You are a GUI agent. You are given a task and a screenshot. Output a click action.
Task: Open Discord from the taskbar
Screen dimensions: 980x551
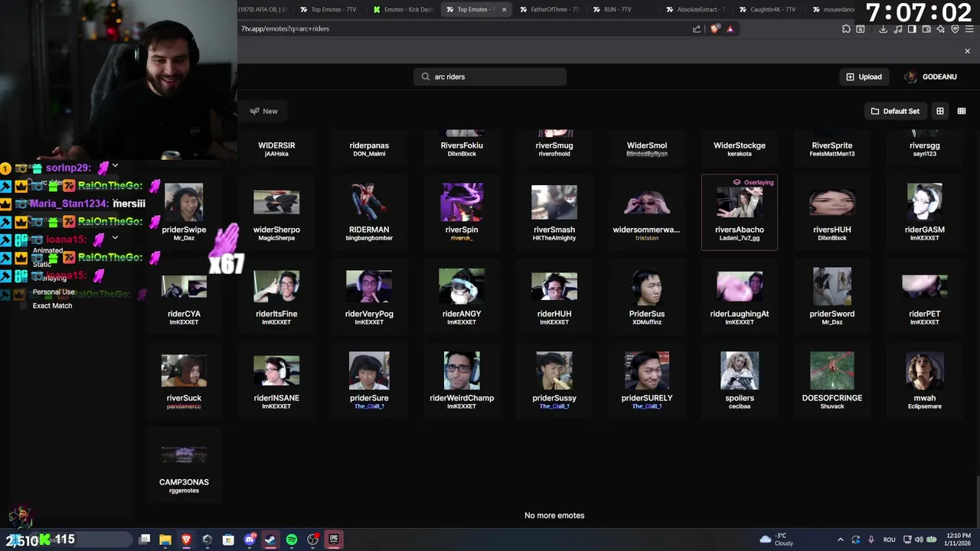250,540
